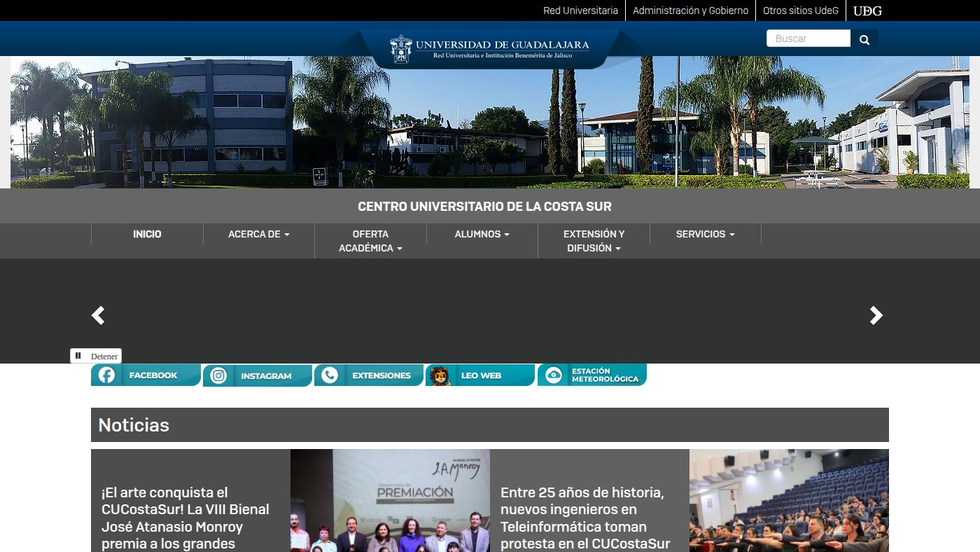Open the LEO Web lion shortcut
980x552 pixels.
(x=480, y=375)
